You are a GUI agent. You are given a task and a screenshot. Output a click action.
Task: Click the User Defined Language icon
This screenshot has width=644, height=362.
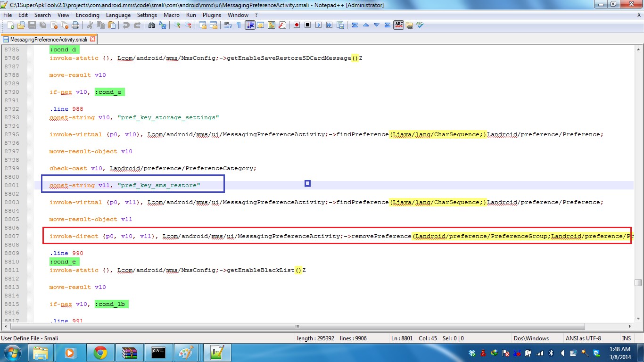tap(261, 25)
